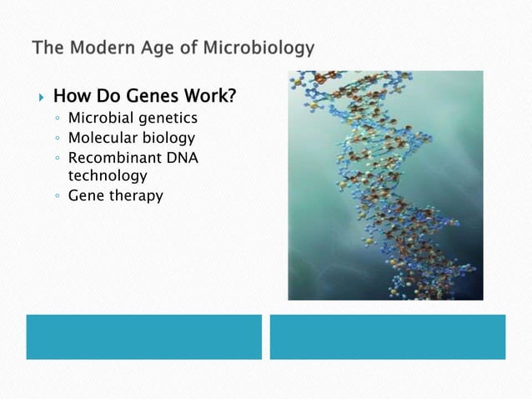Select the Molecular biology bullet text
532x399 pixels.
132,139
